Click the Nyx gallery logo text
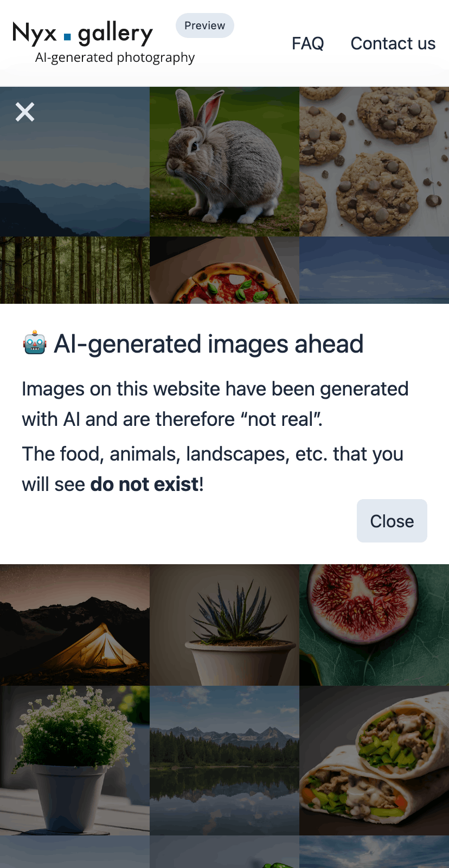449x868 pixels. [x=83, y=34]
